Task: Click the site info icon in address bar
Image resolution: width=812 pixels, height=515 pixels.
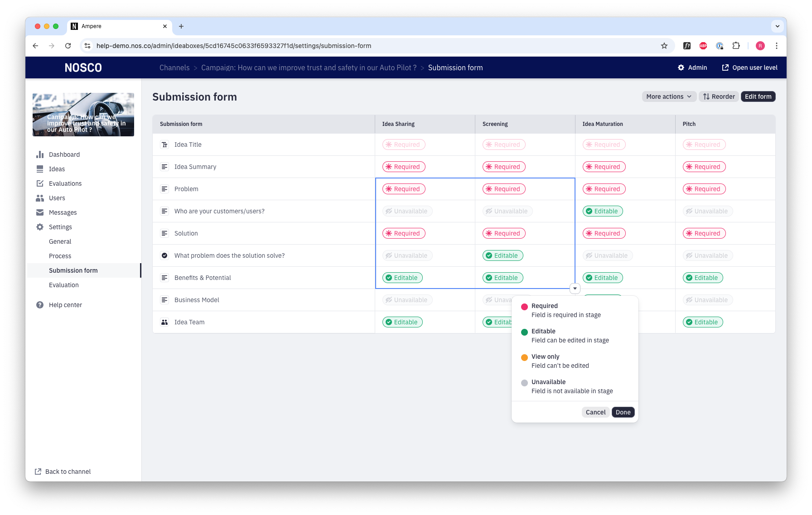Action: pyautogui.click(x=88, y=46)
